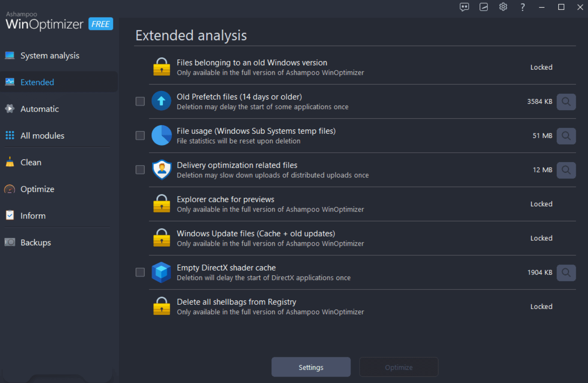Image resolution: width=588 pixels, height=383 pixels.
Task: Enable Delivery optimization related files checkbox
Action: click(140, 170)
